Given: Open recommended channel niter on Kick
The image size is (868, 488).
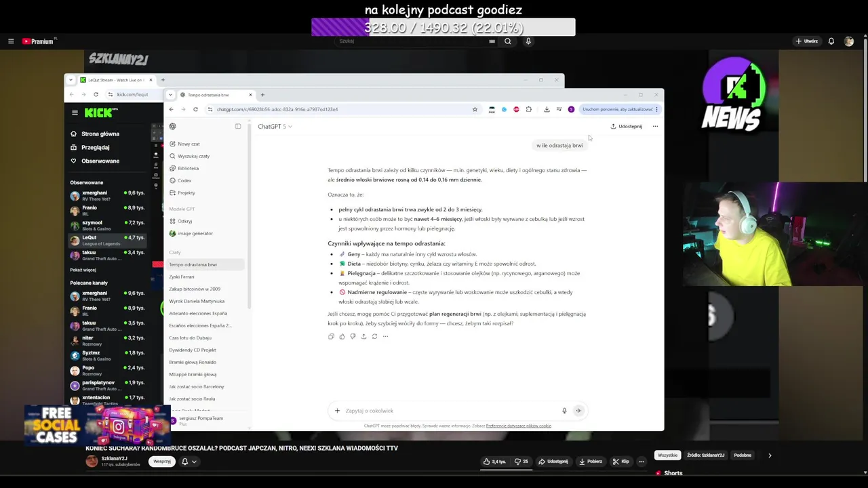Looking at the screenshot, I should [x=108, y=340].
